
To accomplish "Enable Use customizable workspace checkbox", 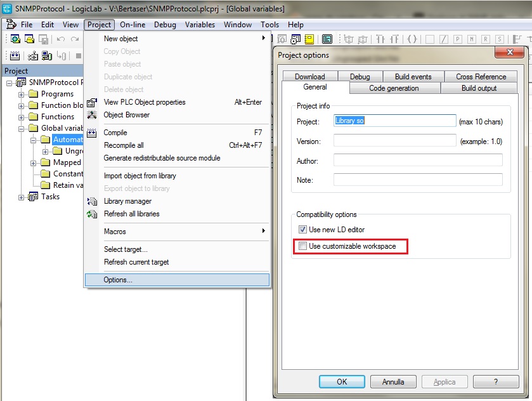I will coord(302,246).
